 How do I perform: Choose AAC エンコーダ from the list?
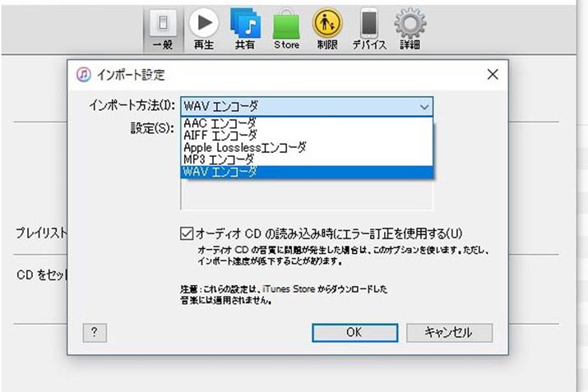click(x=307, y=123)
